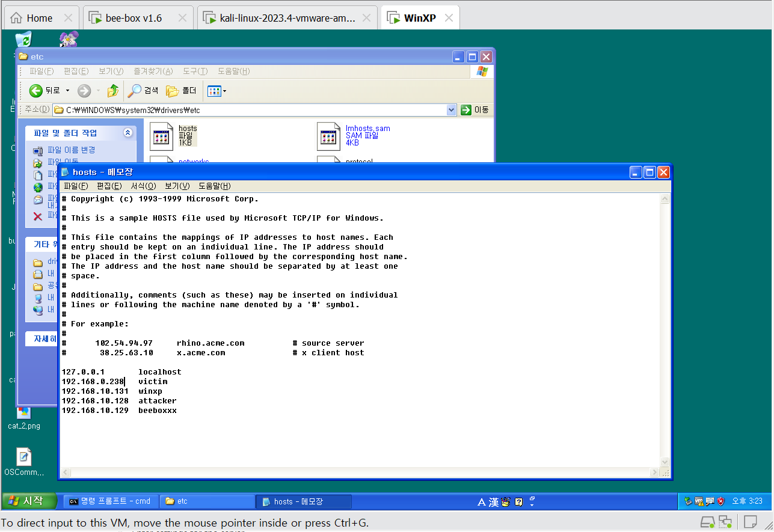Select the lmhosts.sam file icon
This screenshot has width=774, height=532.
coord(329,136)
